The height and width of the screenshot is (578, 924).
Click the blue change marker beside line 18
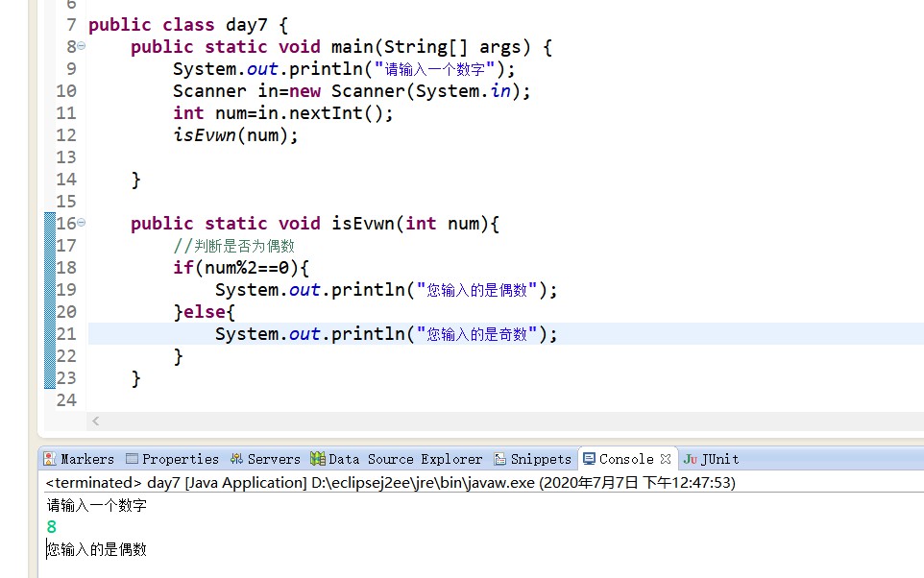[50, 268]
